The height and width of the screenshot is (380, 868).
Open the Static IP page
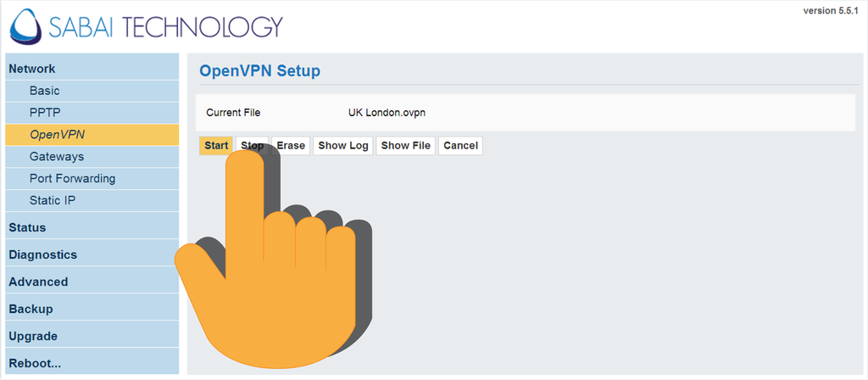click(92, 200)
